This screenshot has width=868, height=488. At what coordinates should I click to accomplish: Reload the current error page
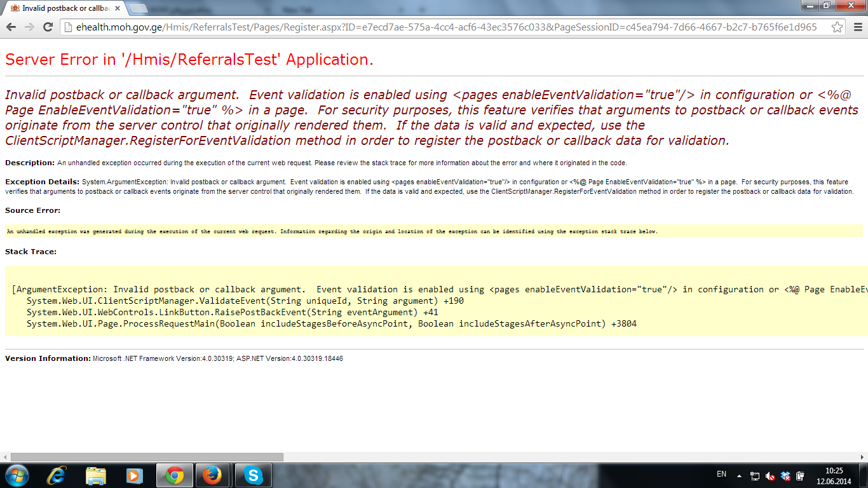pos(48,27)
